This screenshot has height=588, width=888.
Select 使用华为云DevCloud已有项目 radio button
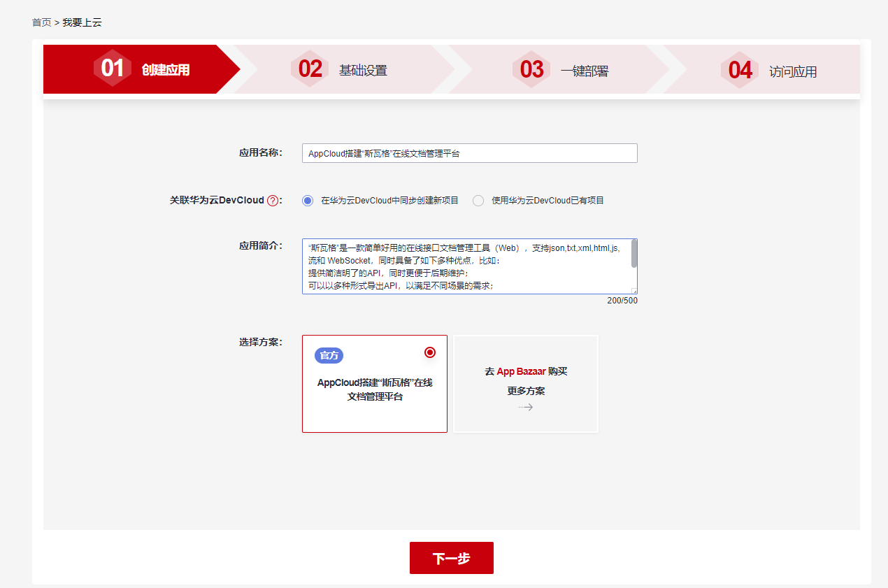point(478,201)
